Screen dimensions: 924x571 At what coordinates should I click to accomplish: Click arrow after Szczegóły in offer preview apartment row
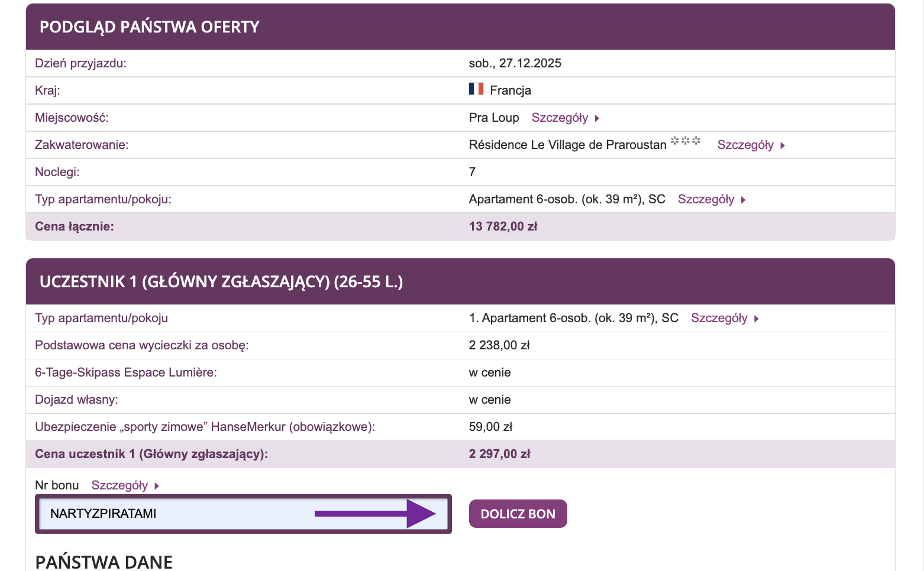click(744, 200)
